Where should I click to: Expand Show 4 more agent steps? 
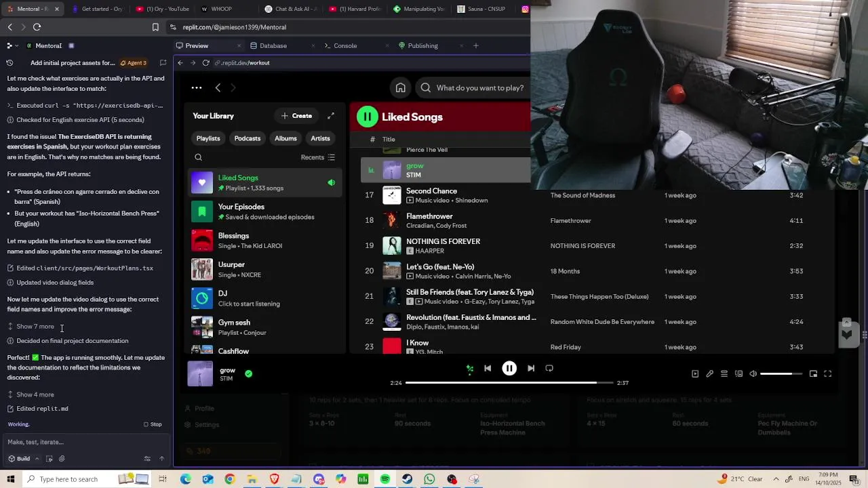(35, 394)
